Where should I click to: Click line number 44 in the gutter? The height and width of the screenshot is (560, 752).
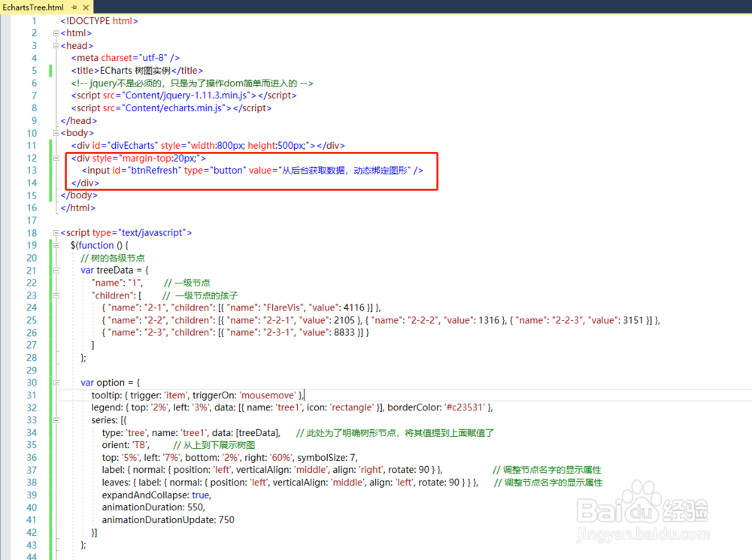[x=32, y=557]
